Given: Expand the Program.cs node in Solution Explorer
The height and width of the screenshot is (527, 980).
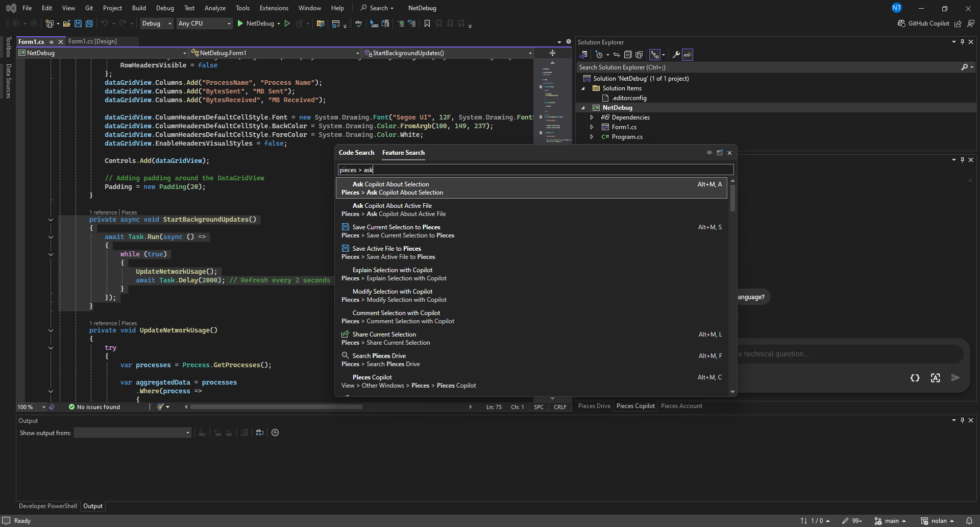Looking at the screenshot, I should pos(592,137).
